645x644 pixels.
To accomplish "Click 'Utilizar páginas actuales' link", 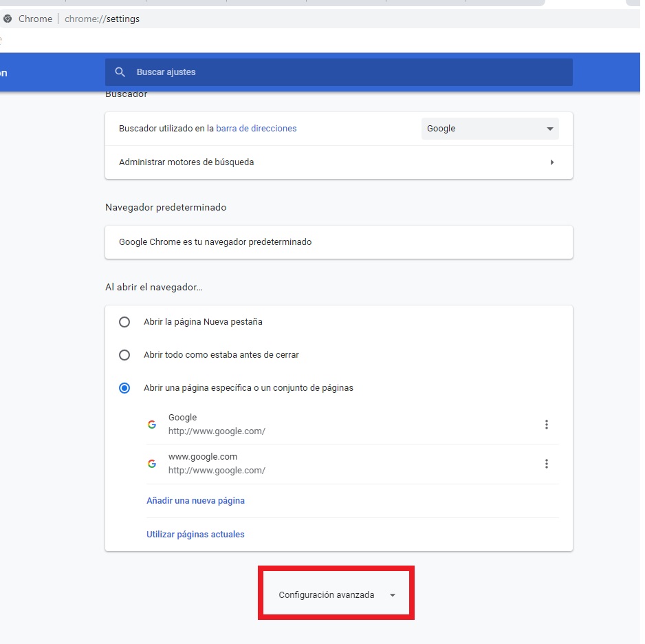I will 195,535.
